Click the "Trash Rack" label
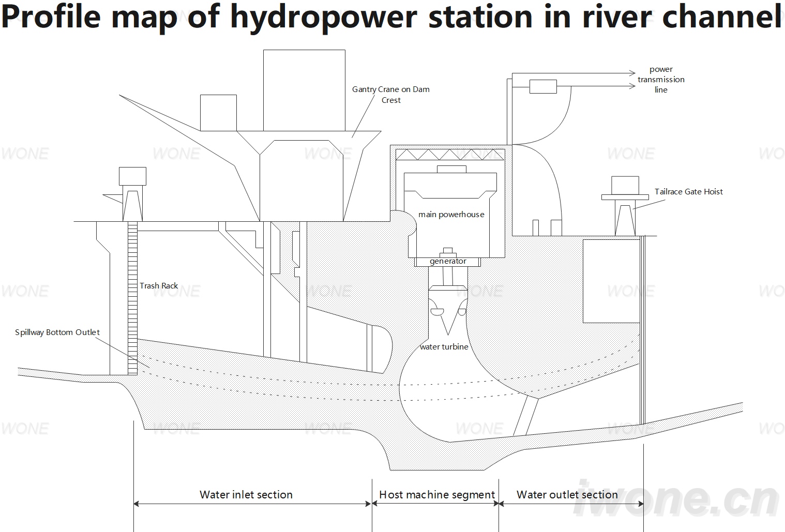Image resolution: width=785 pixels, height=532 pixels. 159,286
